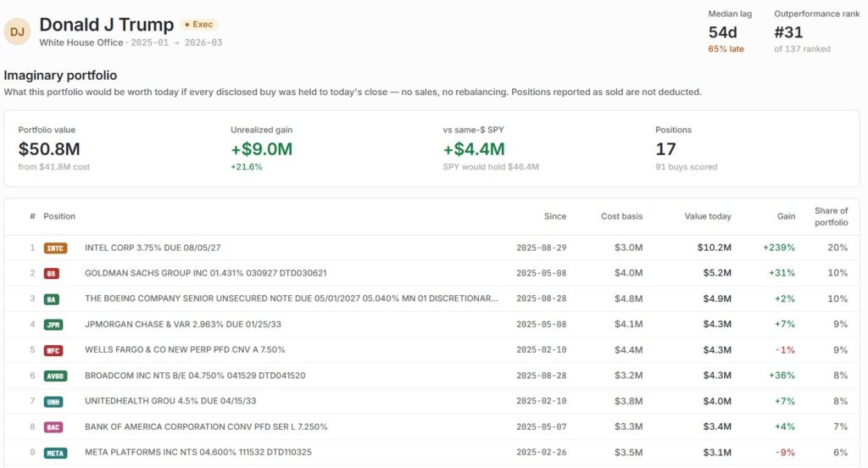868x468 pixels.
Task: Click the 17 positions count
Action: pos(665,149)
